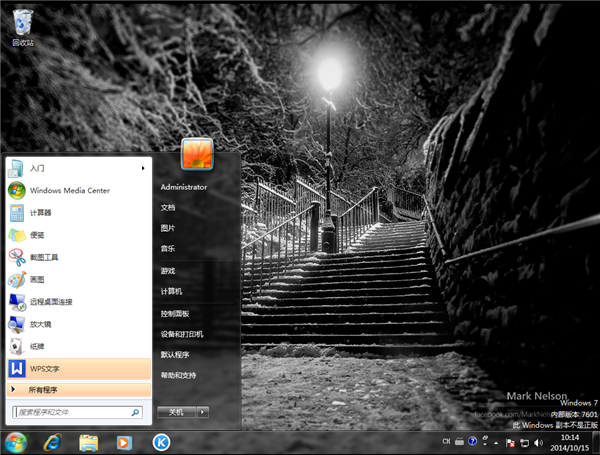The width and height of the screenshot is (600, 455).
Task: Click the 搜索程序和文件 search box
Action: (x=70, y=411)
